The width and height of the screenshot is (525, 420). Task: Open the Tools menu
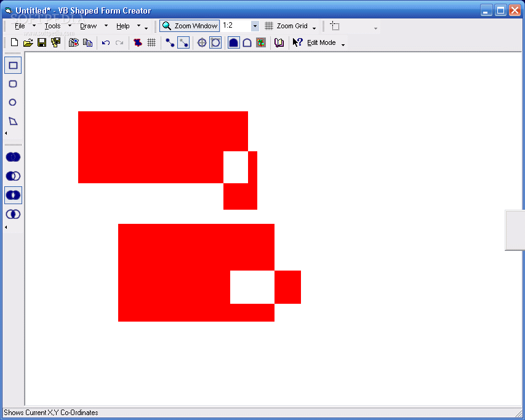pyautogui.click(x=52, y=26)
